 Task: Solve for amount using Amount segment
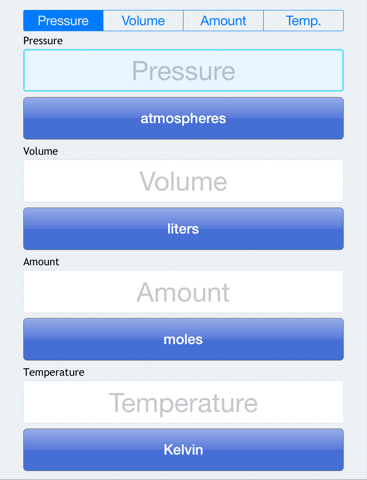pyautogui.click(x=223, y=21)
